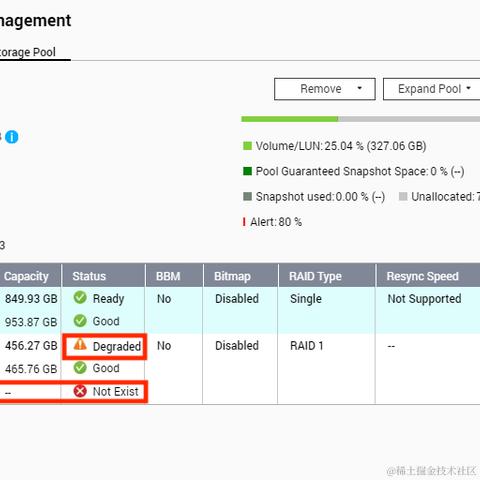The width and height of the screenshot is (480, 480).
Task: Click green checkmark beside 953.87 GB Good
Action: (x=80, y=321)
